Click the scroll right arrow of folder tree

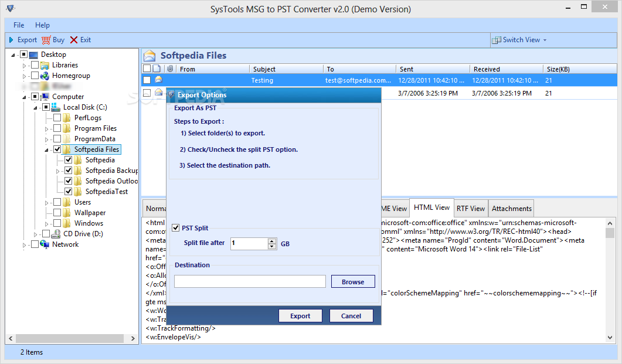click(x=133, y=338)
